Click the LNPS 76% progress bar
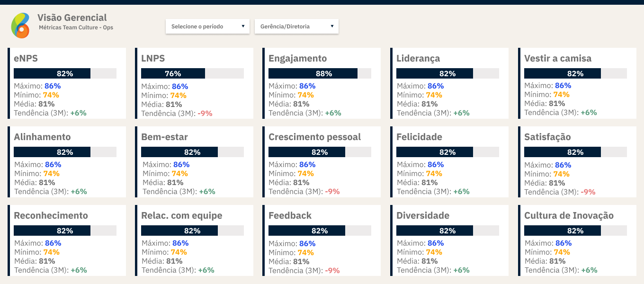The height and width of the screenshot is (284, 644). tap(192, 73)
